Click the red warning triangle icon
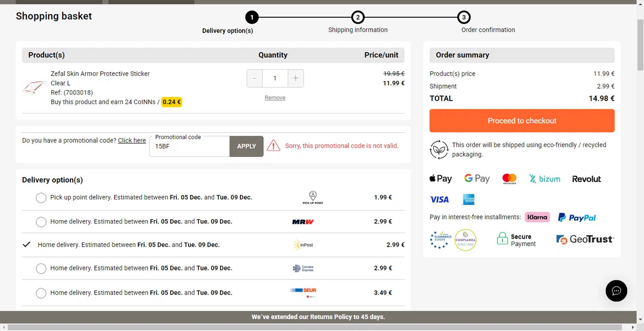This screenshot has height=331, width=644. tap(273, 146)
